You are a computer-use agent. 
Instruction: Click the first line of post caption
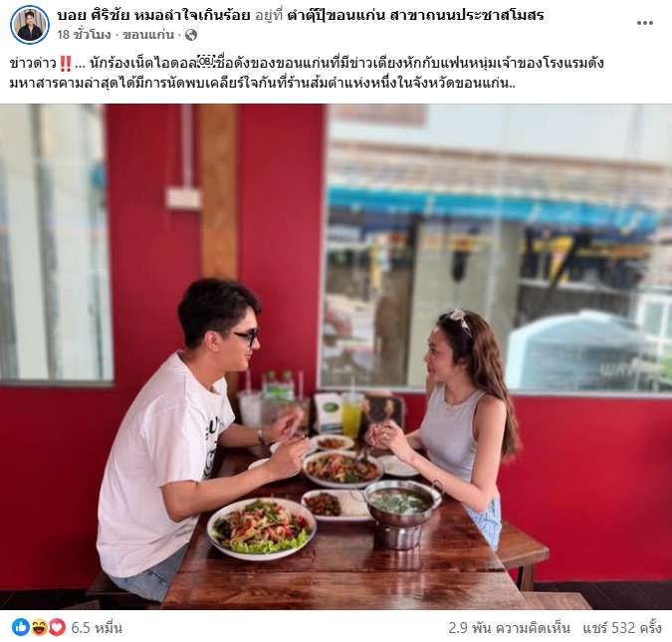[307, 64]
